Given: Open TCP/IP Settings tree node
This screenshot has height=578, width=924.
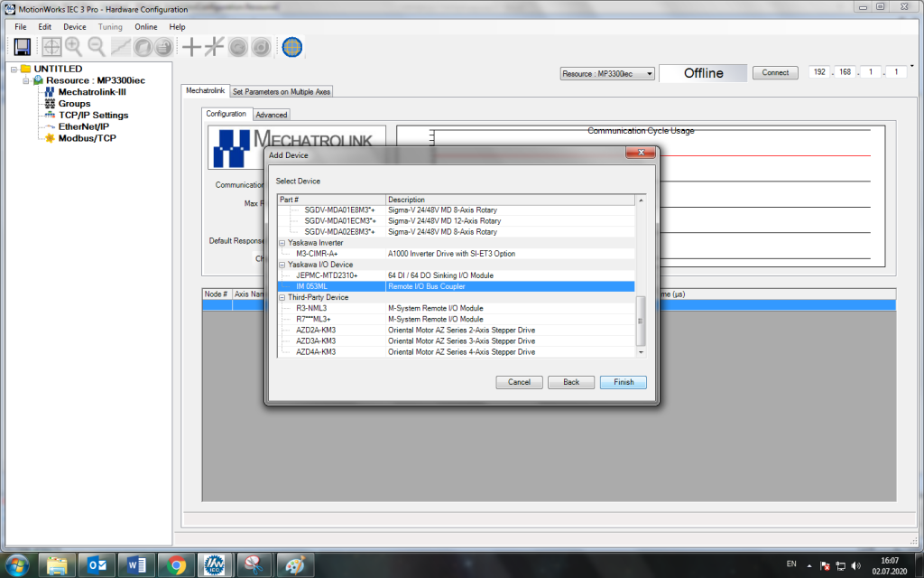Looking at the screenshot, I should 93,115.
